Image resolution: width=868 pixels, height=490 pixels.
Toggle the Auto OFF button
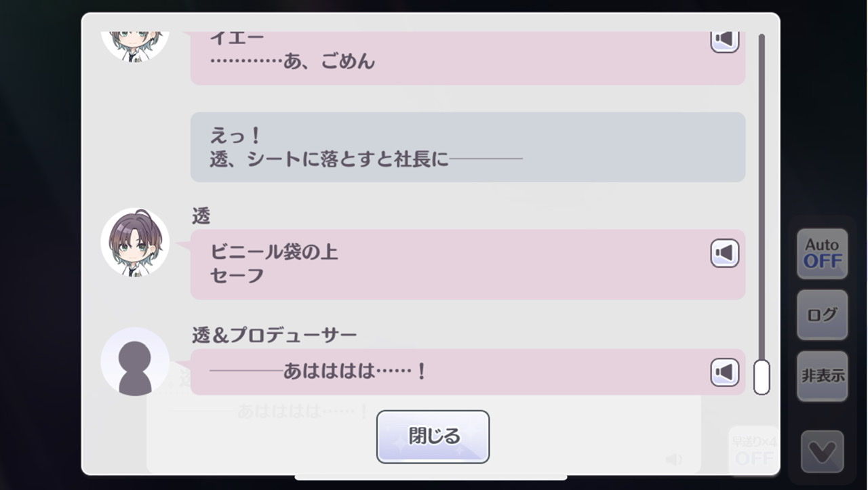tap(823, 253)
